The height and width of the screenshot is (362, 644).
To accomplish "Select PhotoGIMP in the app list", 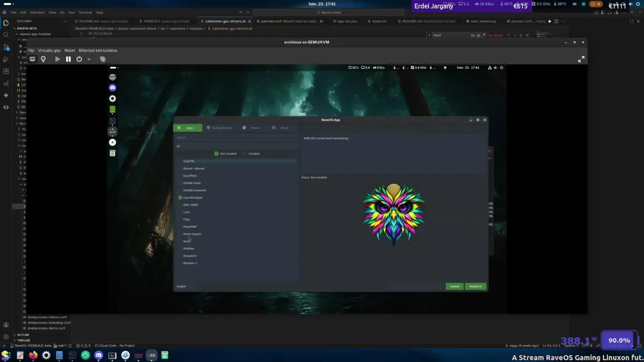I will (190, 227).
